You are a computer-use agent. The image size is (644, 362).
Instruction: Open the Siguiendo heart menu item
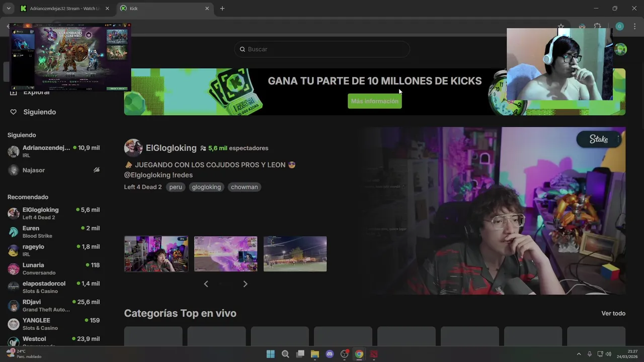(33, 112)
